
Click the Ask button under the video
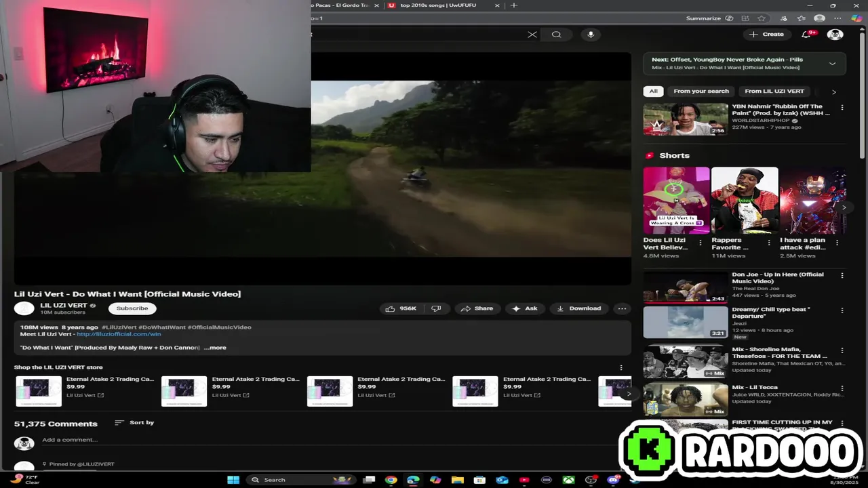coord(525,308)
